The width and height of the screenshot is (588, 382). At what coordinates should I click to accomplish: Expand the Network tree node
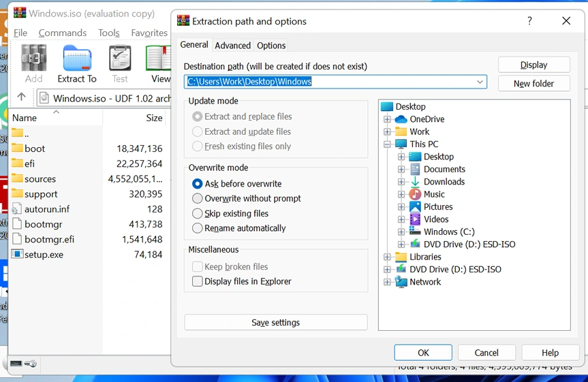point(387,282)
